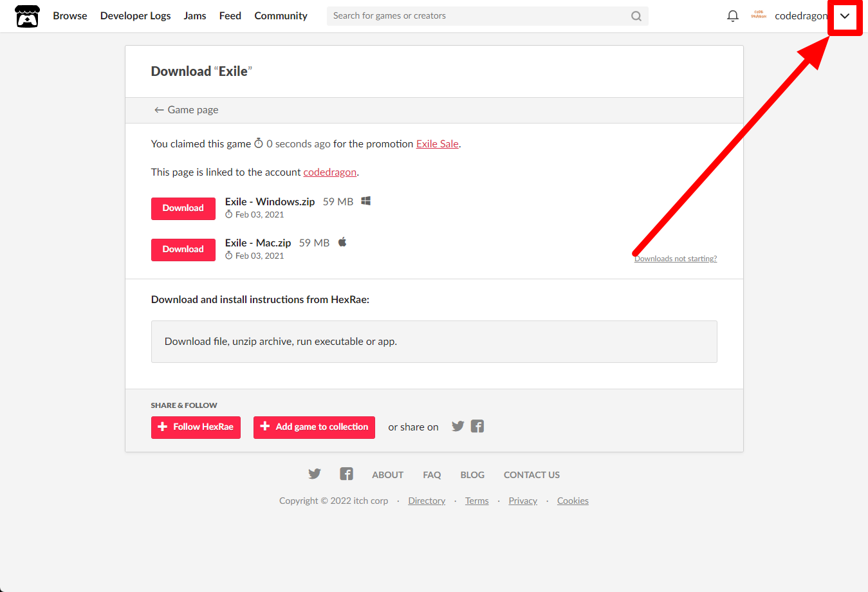Download Exile - Mac.zip

click(183, 250)
